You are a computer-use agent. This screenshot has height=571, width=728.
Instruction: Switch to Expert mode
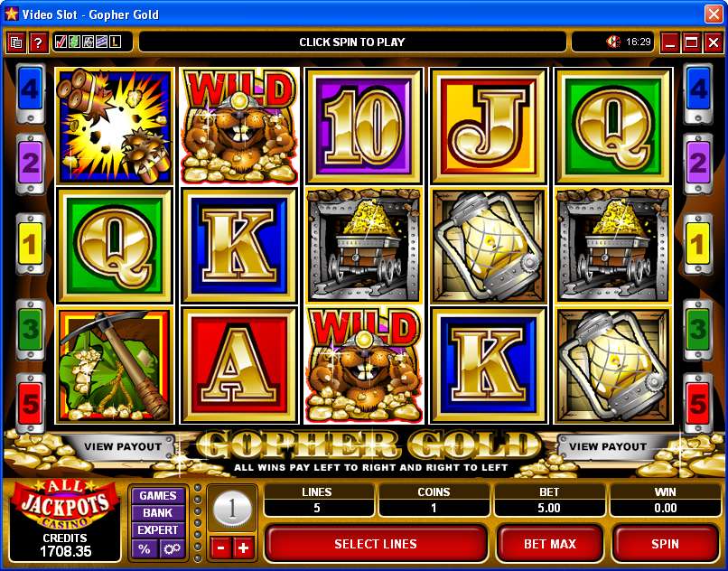pos(158,530)
